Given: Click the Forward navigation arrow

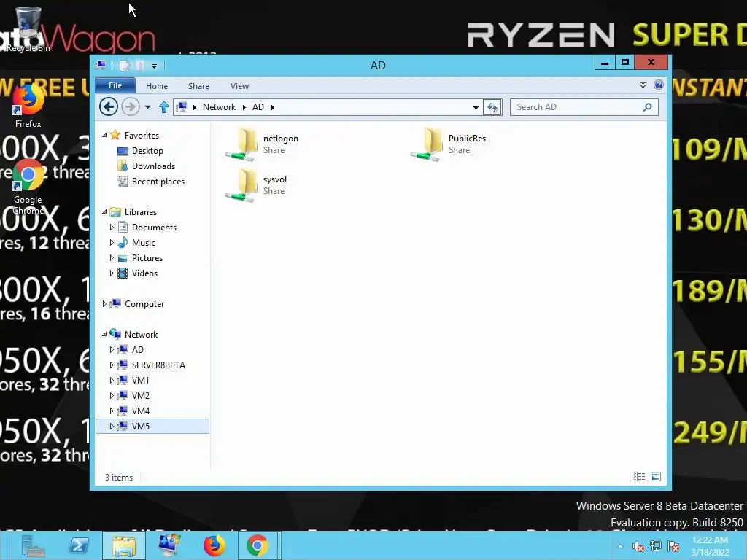Looking at the screenshot, I should coord(130,106).
